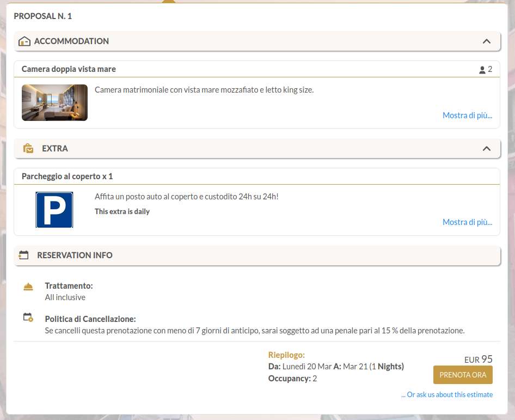515x420 pixels.
Task: Click the cancellation policy calendar icon
Action: (28, 318)
